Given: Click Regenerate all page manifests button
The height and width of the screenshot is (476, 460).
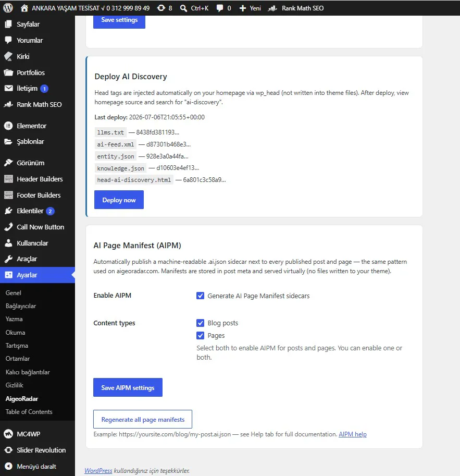Looking at the screenshot, I should (143, 419).
